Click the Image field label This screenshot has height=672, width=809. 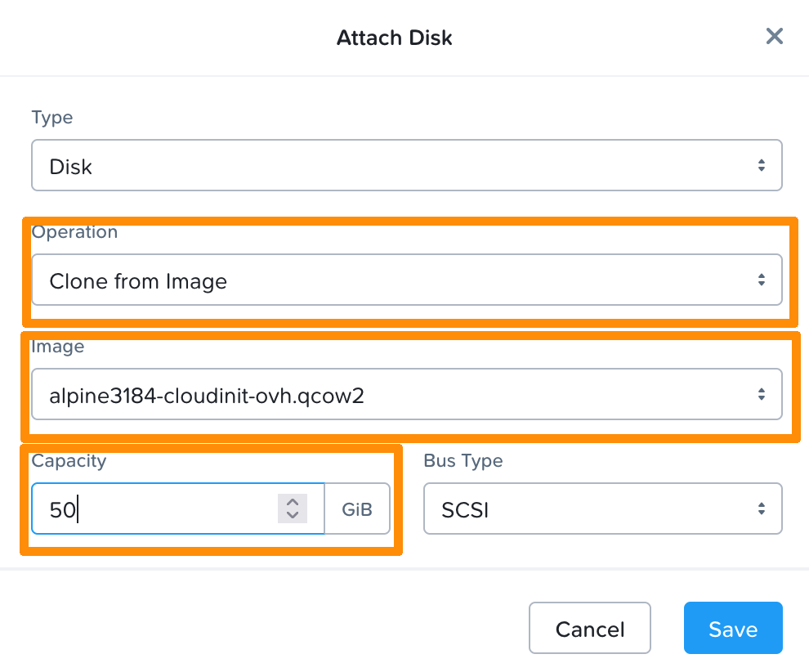(57, 347)
